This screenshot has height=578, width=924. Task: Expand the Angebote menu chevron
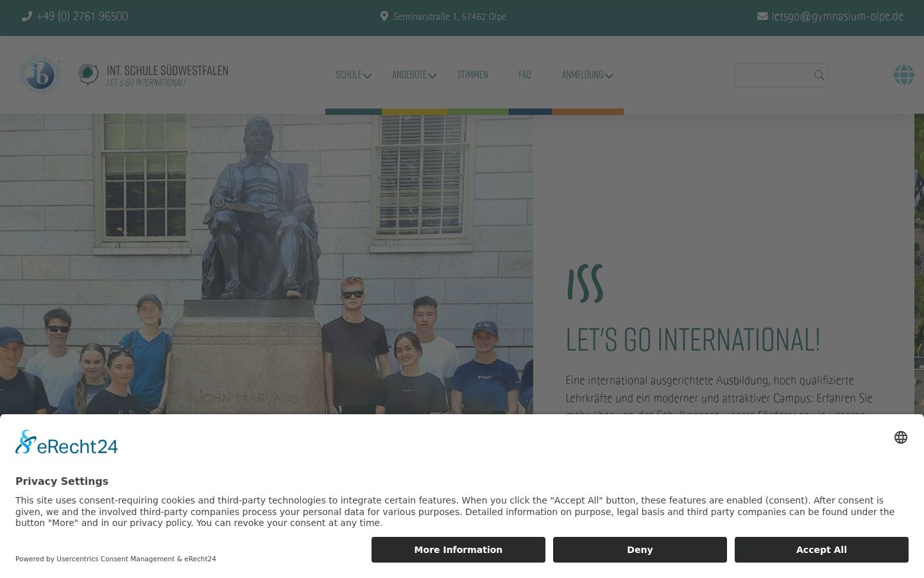point(432,76)
